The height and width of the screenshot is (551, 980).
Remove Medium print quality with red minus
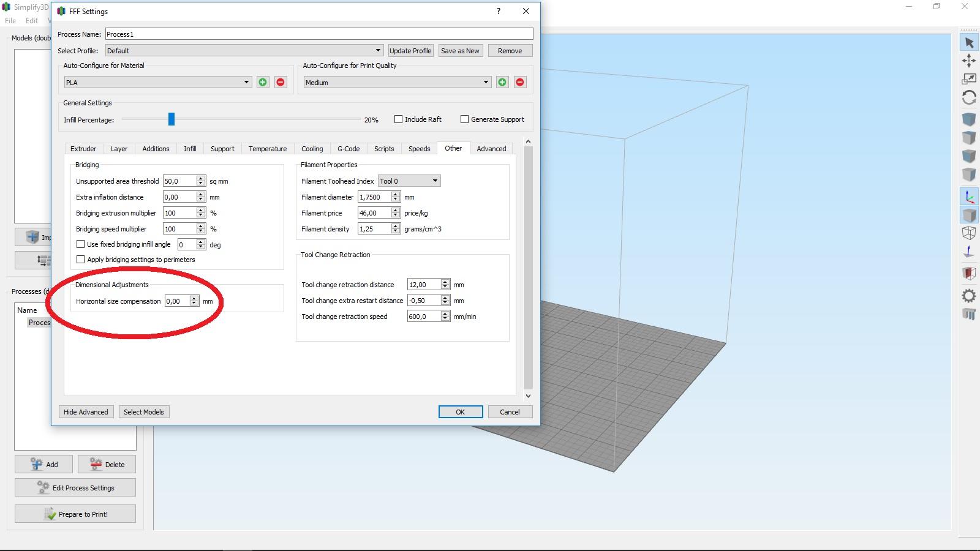point(520,82)
